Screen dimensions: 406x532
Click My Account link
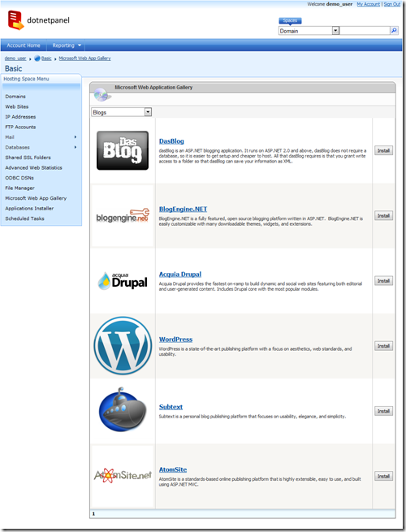click(368, 4)
